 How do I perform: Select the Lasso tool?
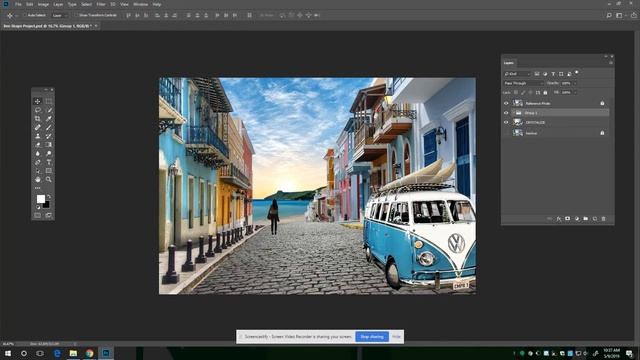38,110
